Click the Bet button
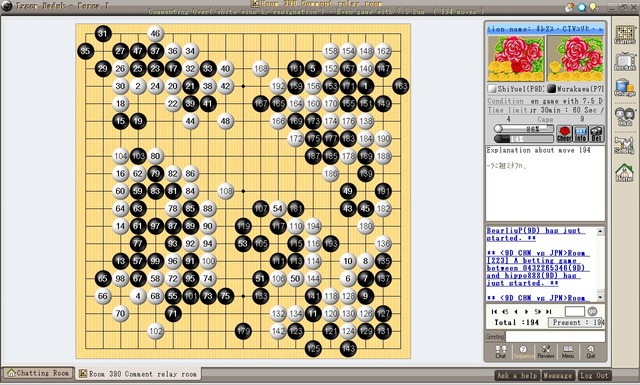This screenshot has width=640, height=385. 596,134
